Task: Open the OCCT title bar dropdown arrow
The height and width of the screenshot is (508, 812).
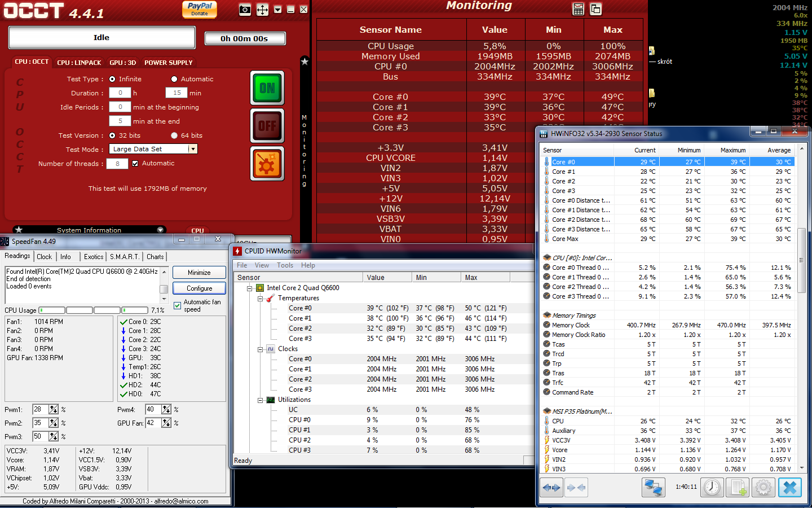Action: [277, 10]
